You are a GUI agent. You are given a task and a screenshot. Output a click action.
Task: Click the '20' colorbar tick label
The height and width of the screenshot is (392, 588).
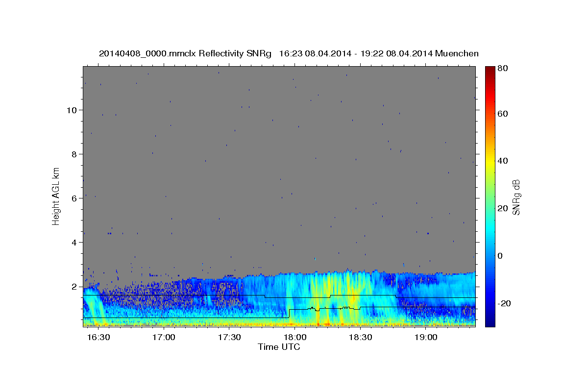[x=502, y=208]
